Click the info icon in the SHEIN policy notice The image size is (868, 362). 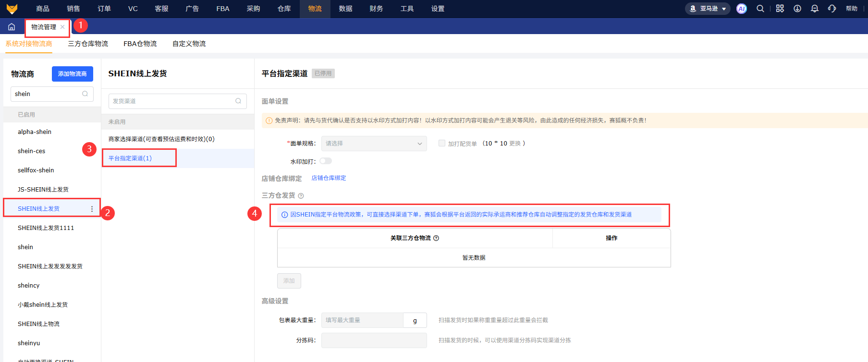coord(284,215)
